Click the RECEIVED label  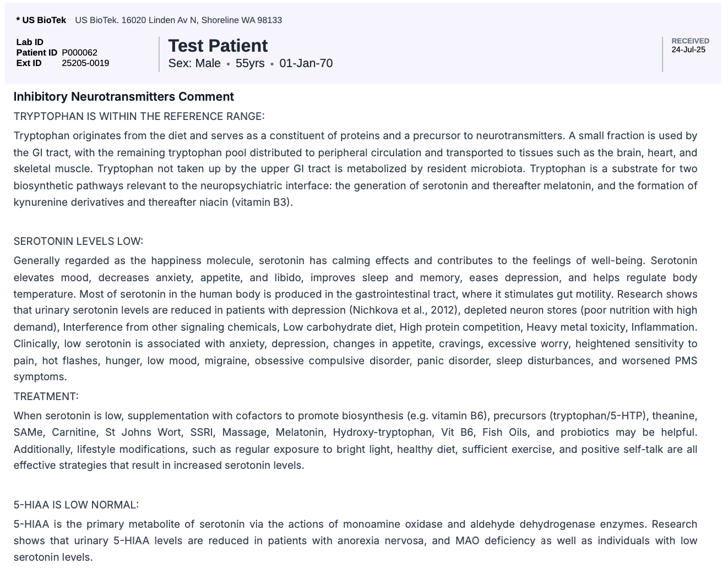click(x=690, y=41)
